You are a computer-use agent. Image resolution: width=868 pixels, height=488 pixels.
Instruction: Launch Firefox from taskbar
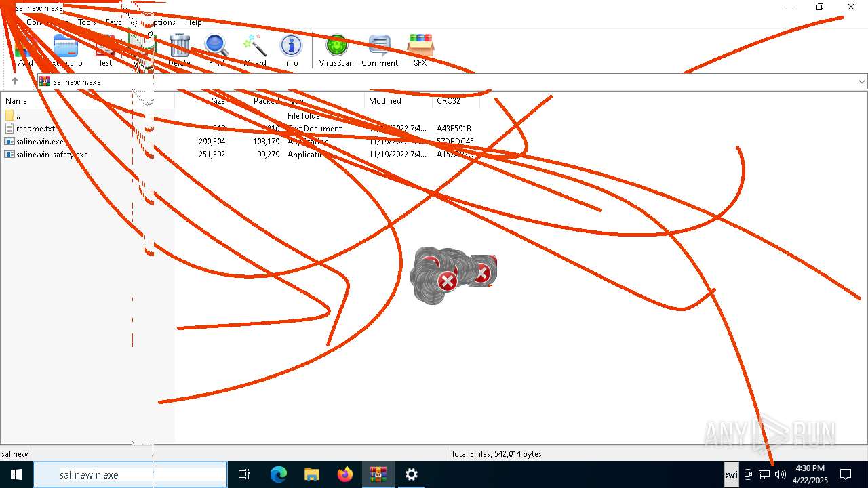345,474
